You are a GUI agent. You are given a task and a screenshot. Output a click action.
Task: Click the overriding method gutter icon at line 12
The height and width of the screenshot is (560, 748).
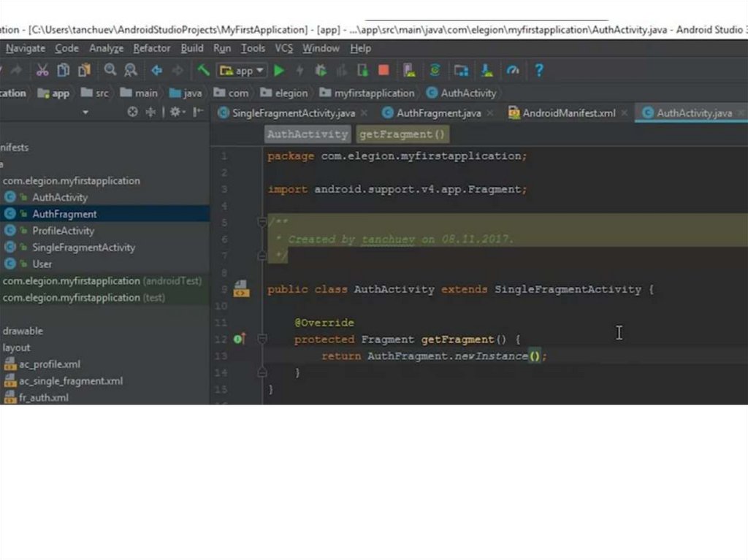239,340
